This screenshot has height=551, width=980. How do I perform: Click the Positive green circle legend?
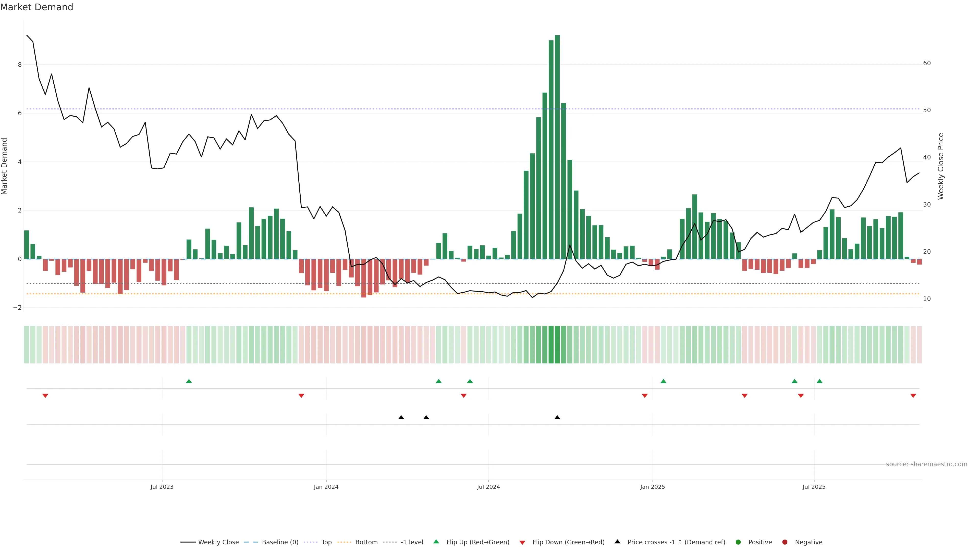(738, 542)
